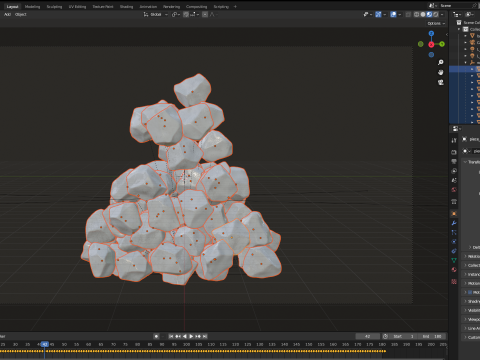Open the Object menu
480x360 pixels.
tap(21, 14)
